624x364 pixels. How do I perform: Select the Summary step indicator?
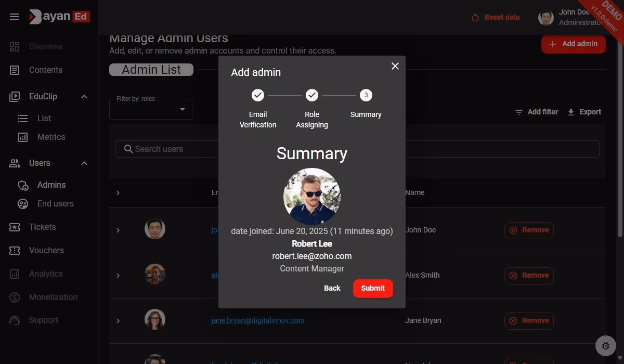coord(366,95)
